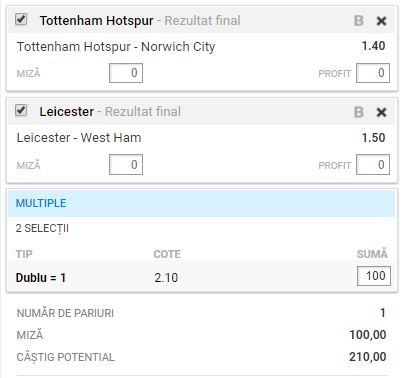
Task: Focus the Miză field for Leicester bet
Action: (x=126, y=165)
